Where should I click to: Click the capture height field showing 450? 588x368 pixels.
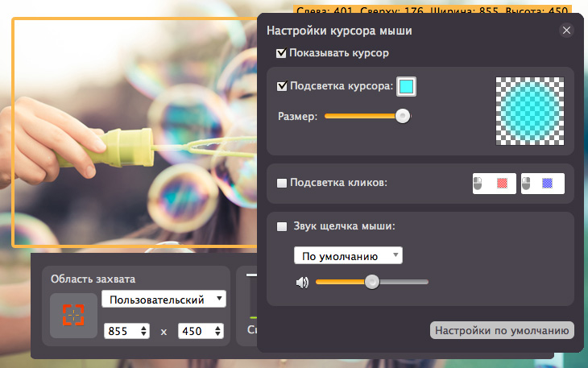(194, 331)
